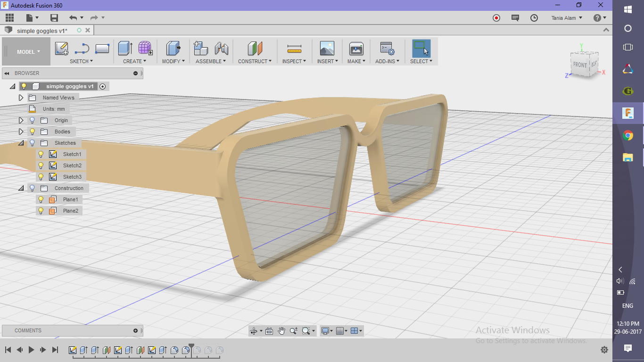The width and height of the screenshot is (644, 362).
Task: Open the INSPECT menu
Action: [x=294, y=61]
